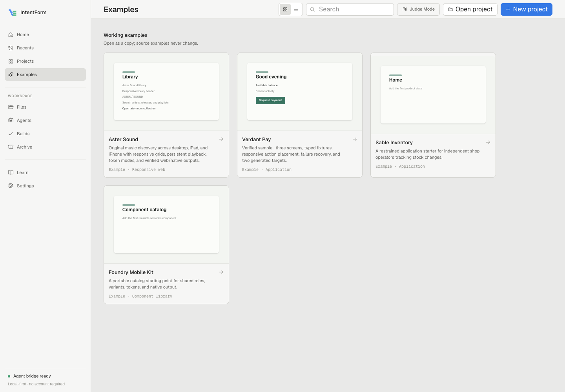Click the Learn book icon
This screenshot has width=565, height=392.
11,172
